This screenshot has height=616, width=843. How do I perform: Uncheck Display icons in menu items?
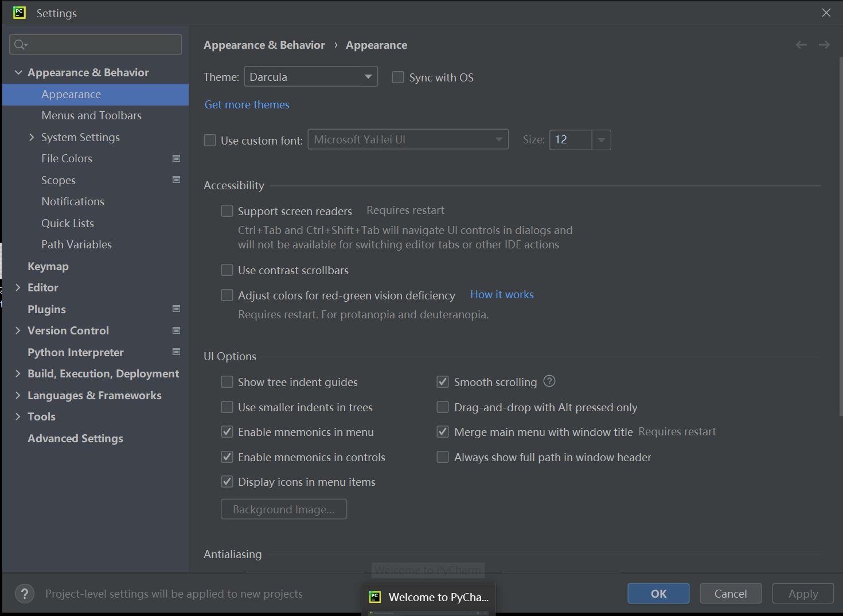(x=227, y=482)
